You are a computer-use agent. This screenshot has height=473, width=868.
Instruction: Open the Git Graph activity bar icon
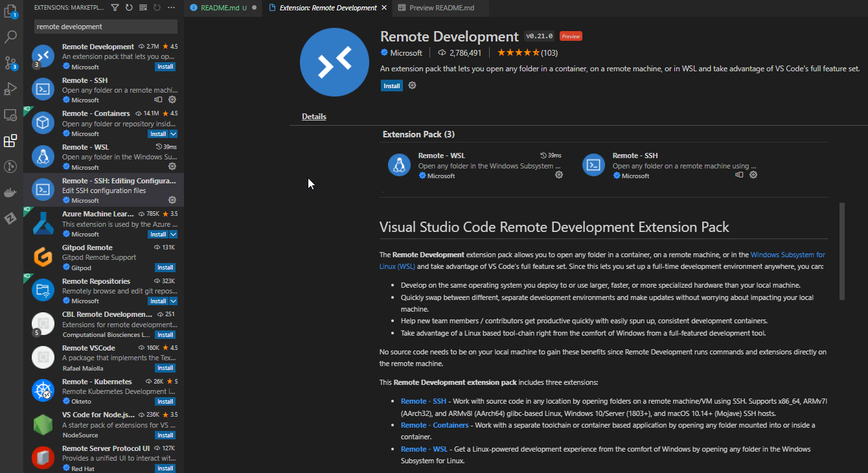click(10, 167)
